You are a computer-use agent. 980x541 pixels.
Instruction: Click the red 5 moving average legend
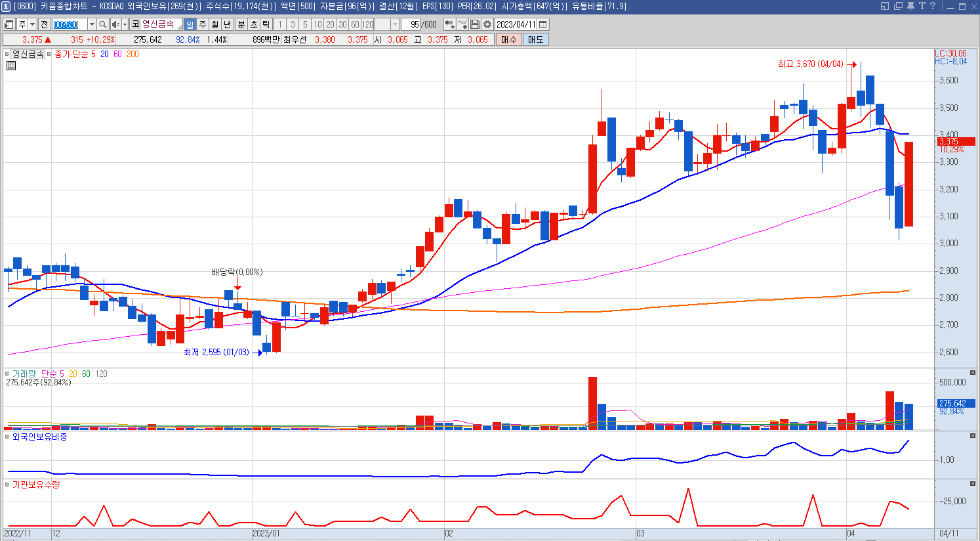[94, 54]
